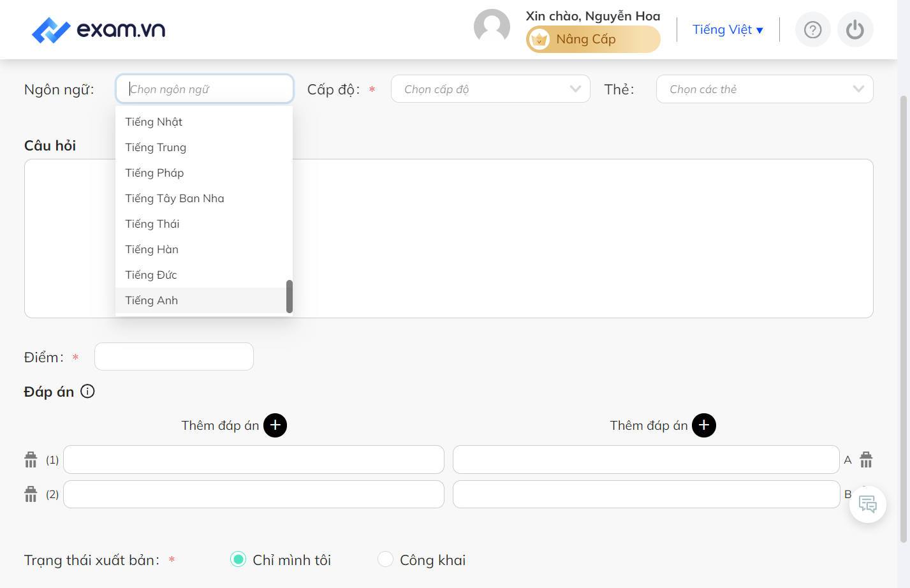Viewport: 910px width, 588px height.
Task: Expand the Chọn các thẻ dropdown
Action: coord(765,89)
